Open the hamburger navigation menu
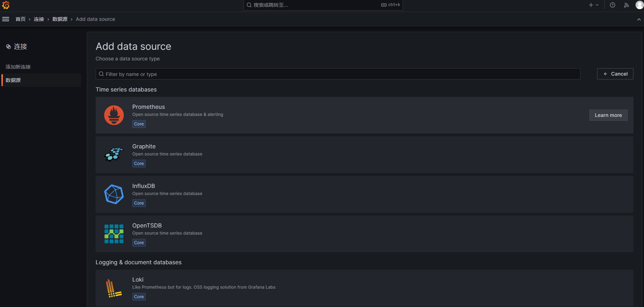The height and width of the screenshot is (307, 644). point(6,19)
